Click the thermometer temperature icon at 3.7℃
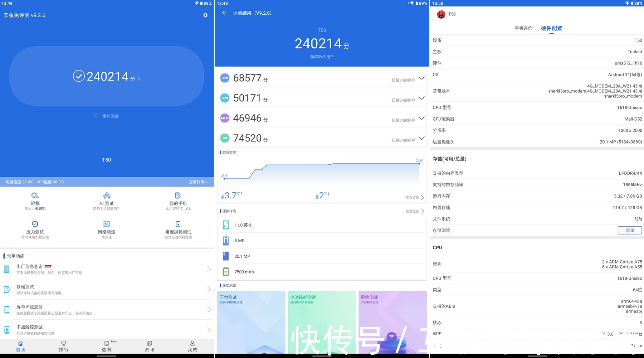The width and height of the screenshot is (644, 358). point(223,196)
